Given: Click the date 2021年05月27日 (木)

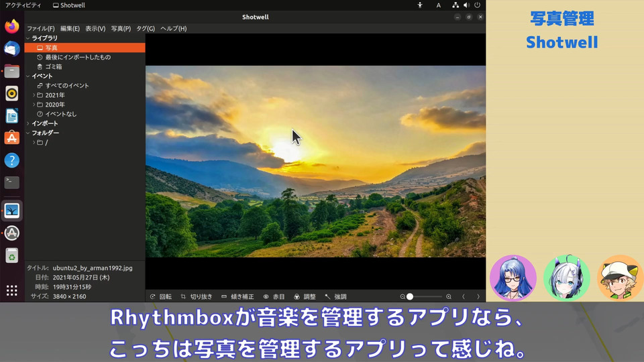Looking at the screenshot, I should click(x=81, y=278).
